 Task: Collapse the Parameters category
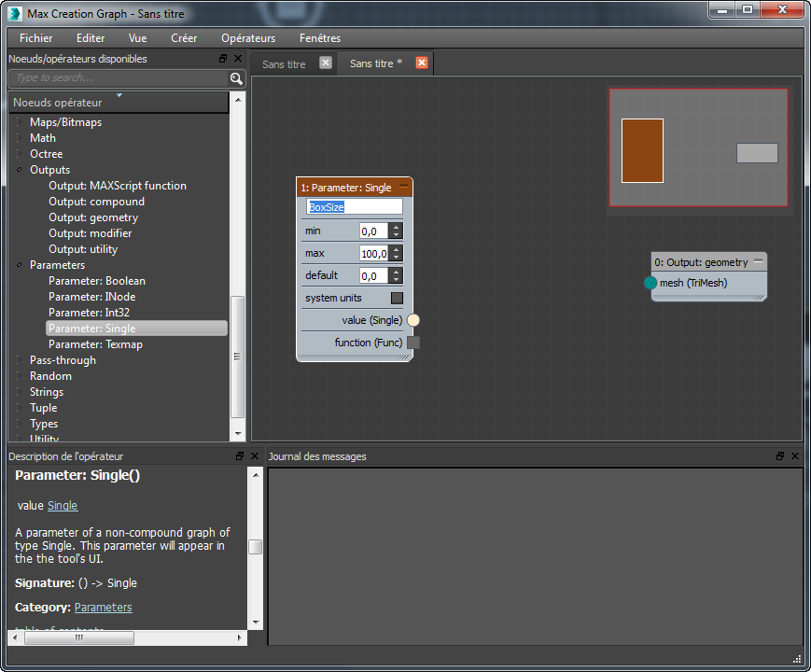[20, 265]
